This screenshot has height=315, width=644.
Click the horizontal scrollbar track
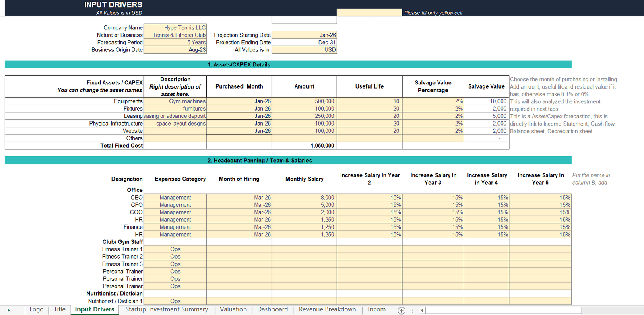click(503, 310)
